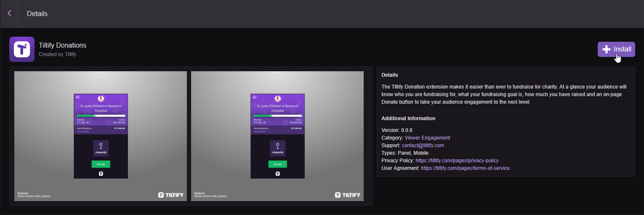Image resolution: width=644 pixels, height=215 pixels.
Task: Open the Tiltify terms-of-service link
Action: [465, 168]
